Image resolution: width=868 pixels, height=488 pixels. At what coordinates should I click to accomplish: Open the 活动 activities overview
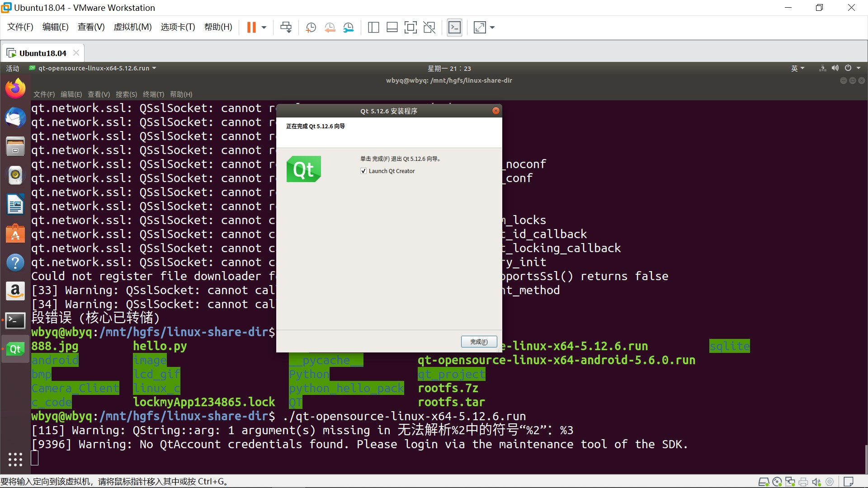pyautogui.click(x=13, y=68)
